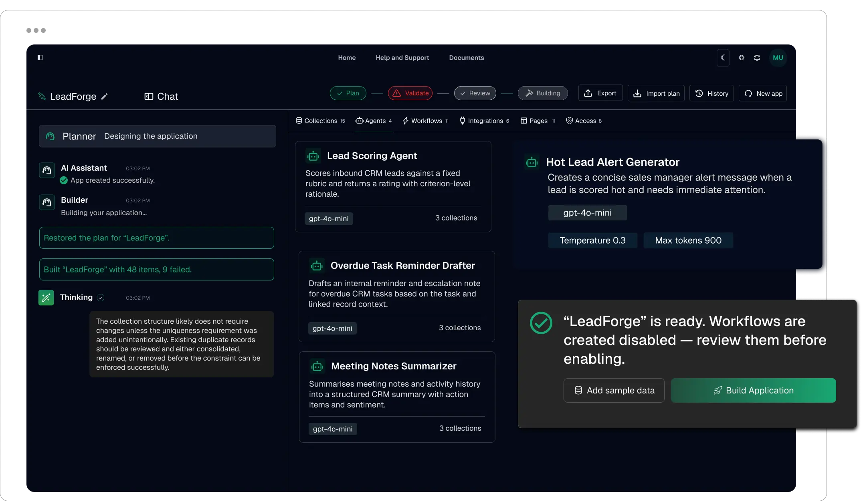The height and width of the screenshot is (504, 861).
Task: Go to Home in top navigation
Action: click(x=347, y=58)
